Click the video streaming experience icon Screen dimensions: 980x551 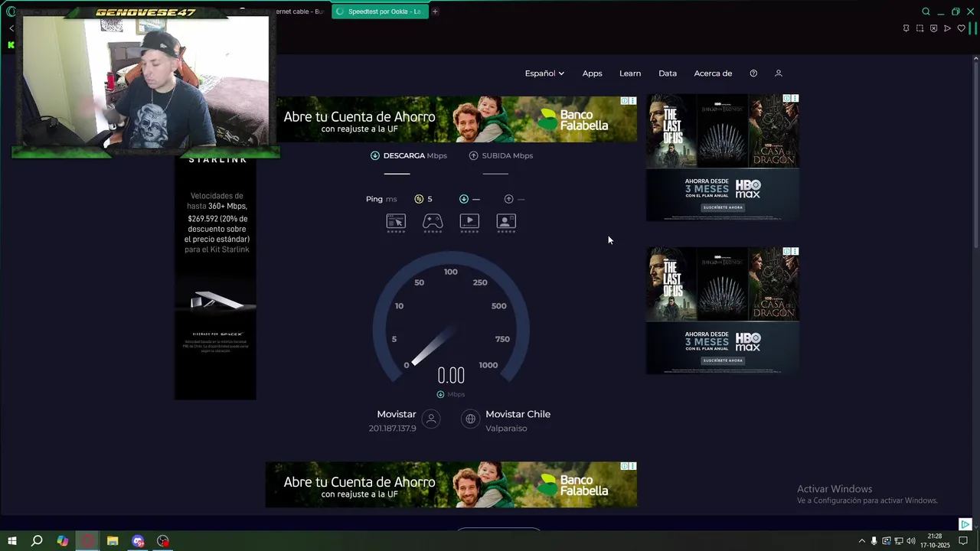point(469,221)
